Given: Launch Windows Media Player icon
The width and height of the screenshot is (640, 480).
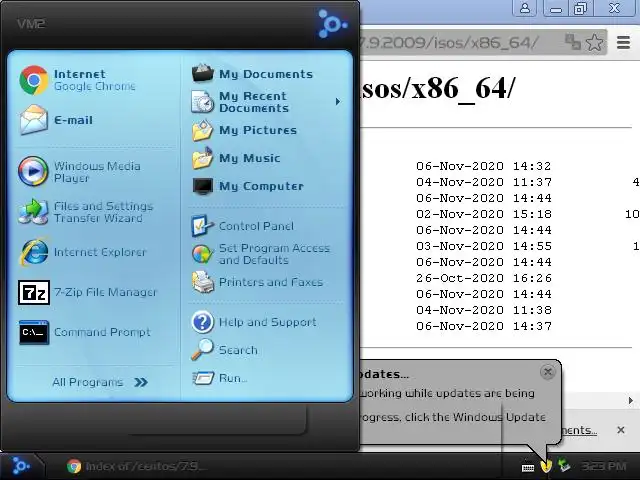Looking at the screenshot, I should (x=33, y=171).
